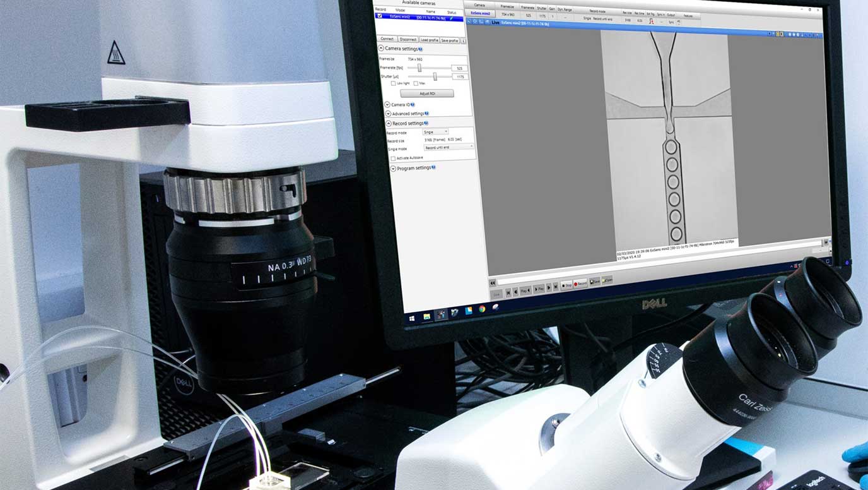Enable the Max shutter checkbox
The image size is (868, 490).
(x=416, y=83)
